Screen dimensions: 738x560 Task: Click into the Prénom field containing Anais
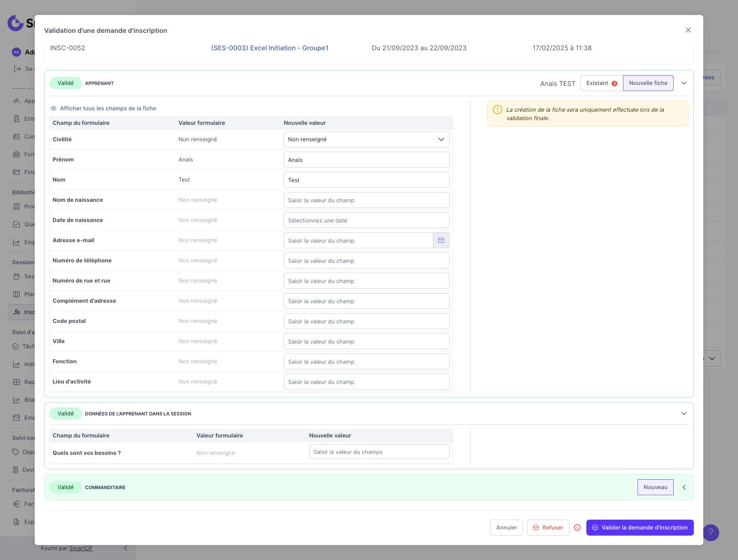point(366,160)
